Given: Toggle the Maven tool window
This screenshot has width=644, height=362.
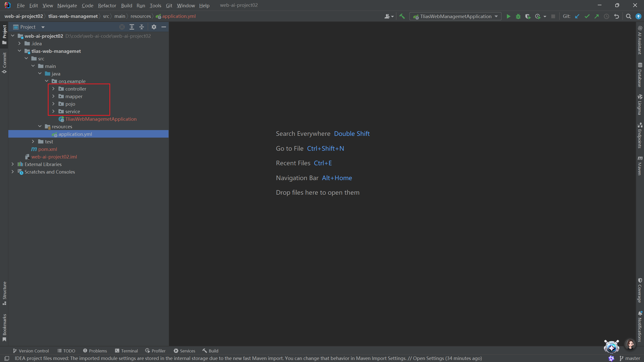Looking at the screenshot, I should pos(640,166).
